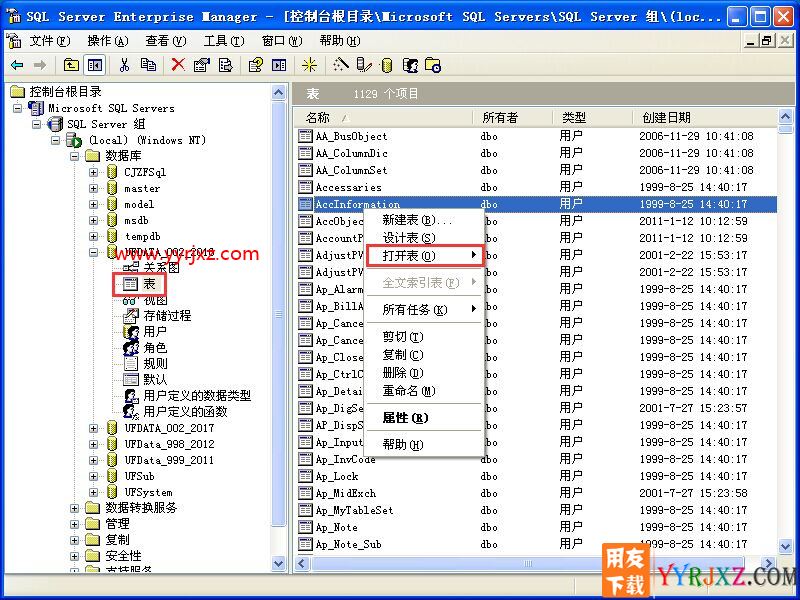The width and height of the screenshot is (800, 600).
Task: Collapse the SQL Server 组 node
Action: 37,124
